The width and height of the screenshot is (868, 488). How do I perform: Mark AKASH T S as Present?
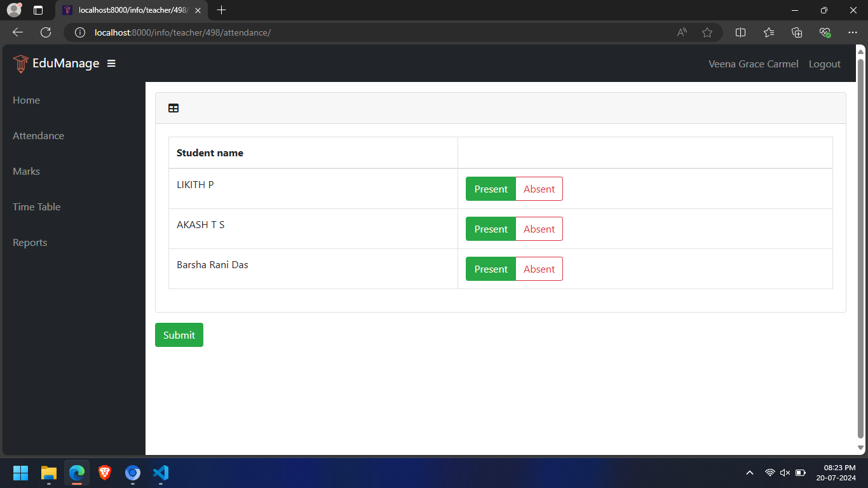491,229
